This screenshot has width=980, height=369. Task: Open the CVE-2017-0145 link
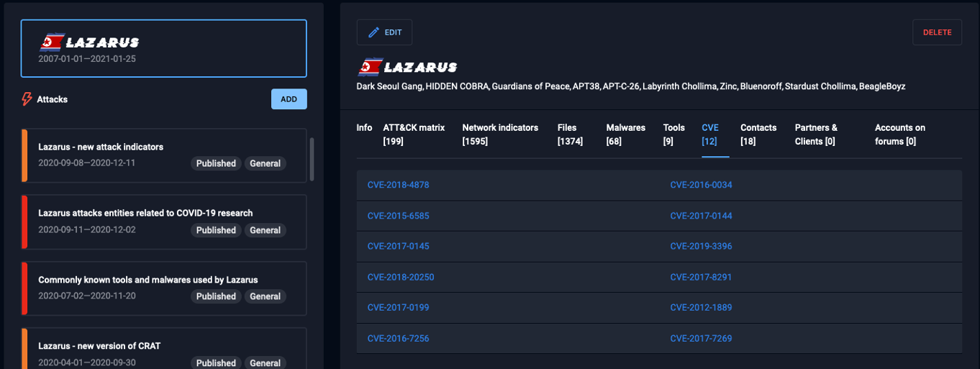coord(398,246)
